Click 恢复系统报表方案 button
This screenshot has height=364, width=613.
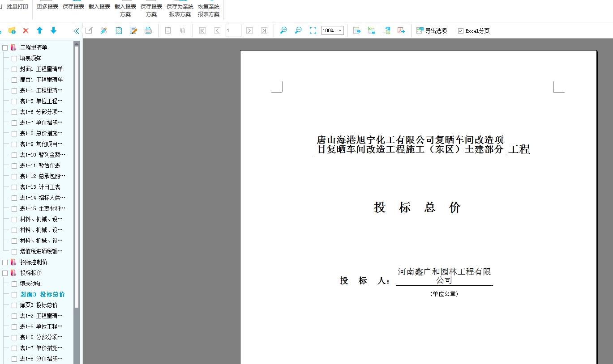(x=209, y=10)
